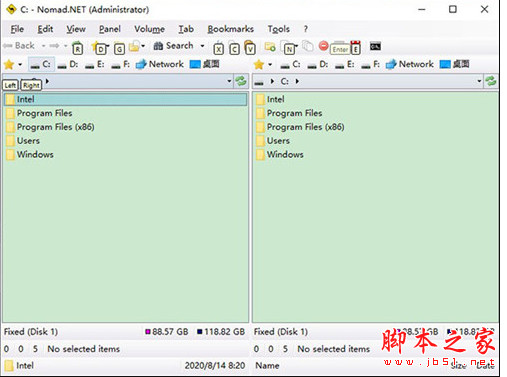Screen dimensions: 507x377
Task: Select the F: drive in the left drive bar
Action: 121,64
